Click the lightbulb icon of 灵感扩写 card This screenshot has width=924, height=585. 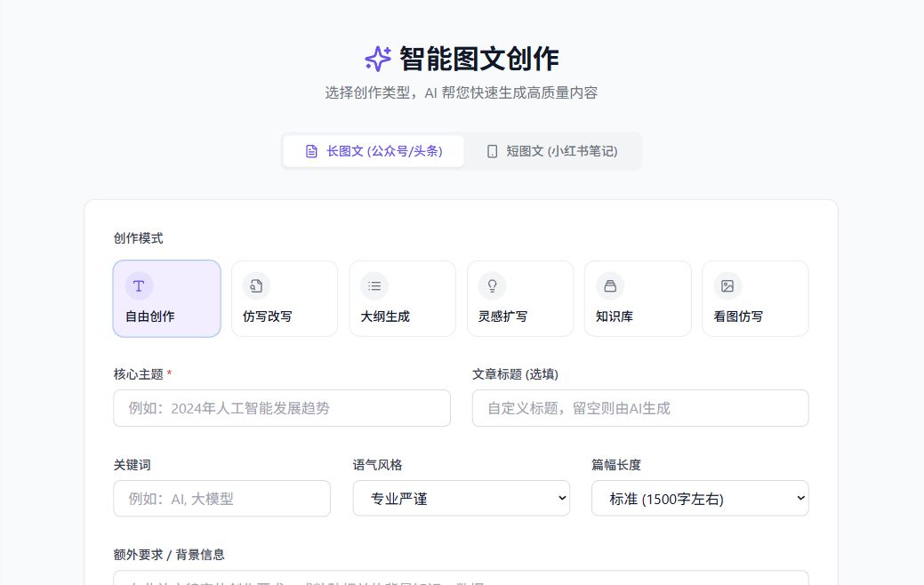click(492, 286)
